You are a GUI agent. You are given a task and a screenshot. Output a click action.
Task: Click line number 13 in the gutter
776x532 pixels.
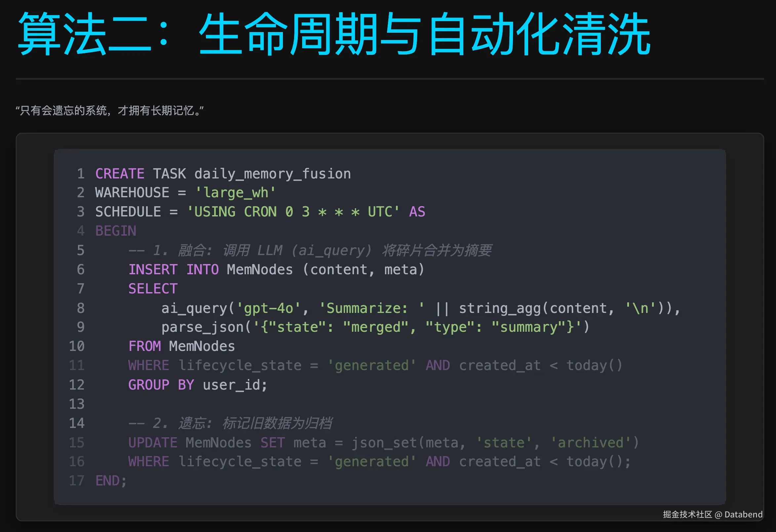[x=77, y=404]
